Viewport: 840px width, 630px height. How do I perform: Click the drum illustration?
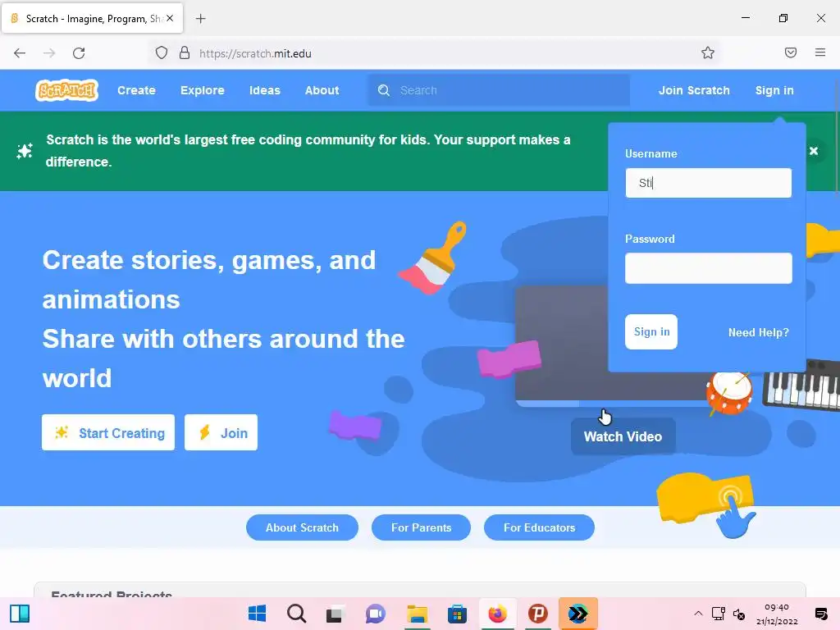729,394
